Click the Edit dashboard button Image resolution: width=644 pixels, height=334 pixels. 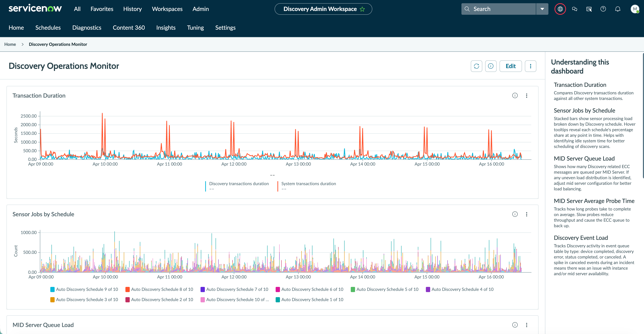pos(510,66)
